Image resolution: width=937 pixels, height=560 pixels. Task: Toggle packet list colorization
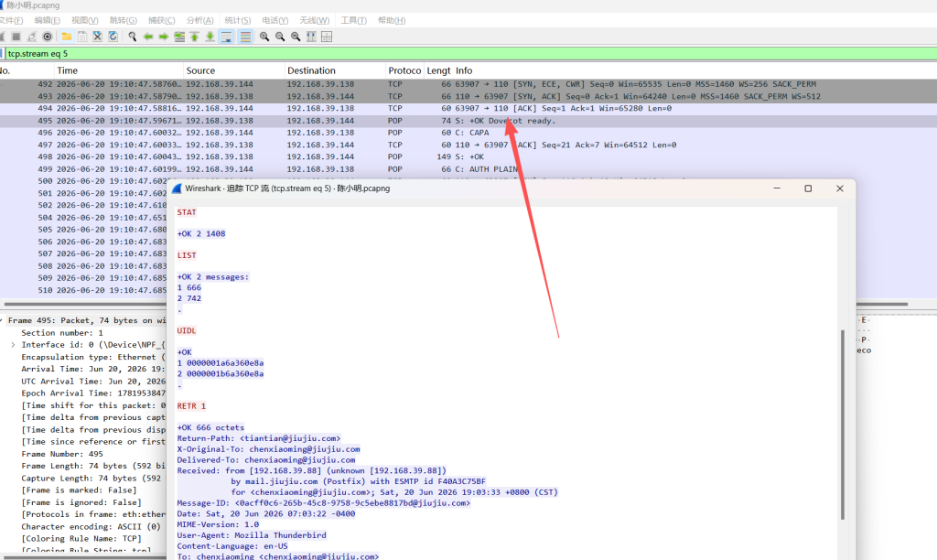pyautogui.click(x=245, y=37)
